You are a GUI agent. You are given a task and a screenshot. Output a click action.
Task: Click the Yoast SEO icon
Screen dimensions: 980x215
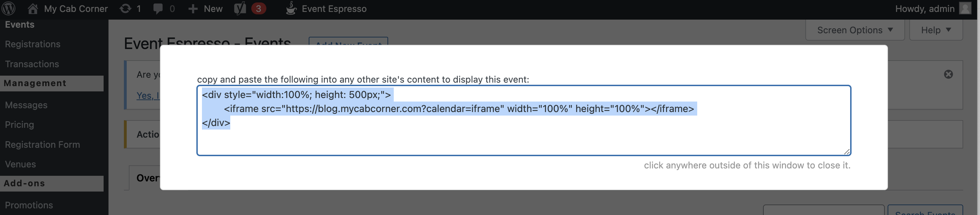pyautogui.click(x=240, y=8)
